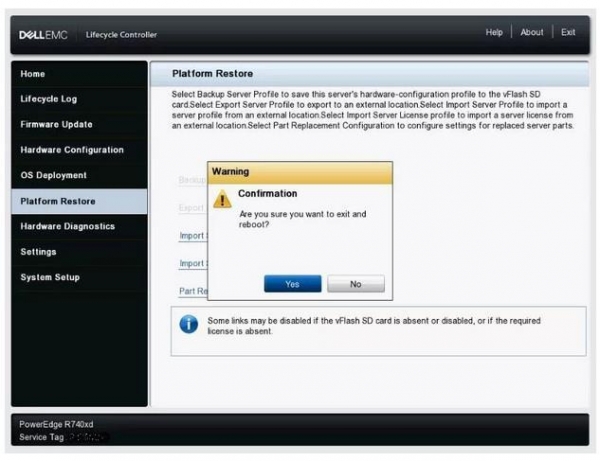Select Platform Restore in the sidebar
The height and width of the screenshot is (461, 600).
pos(79,201)
